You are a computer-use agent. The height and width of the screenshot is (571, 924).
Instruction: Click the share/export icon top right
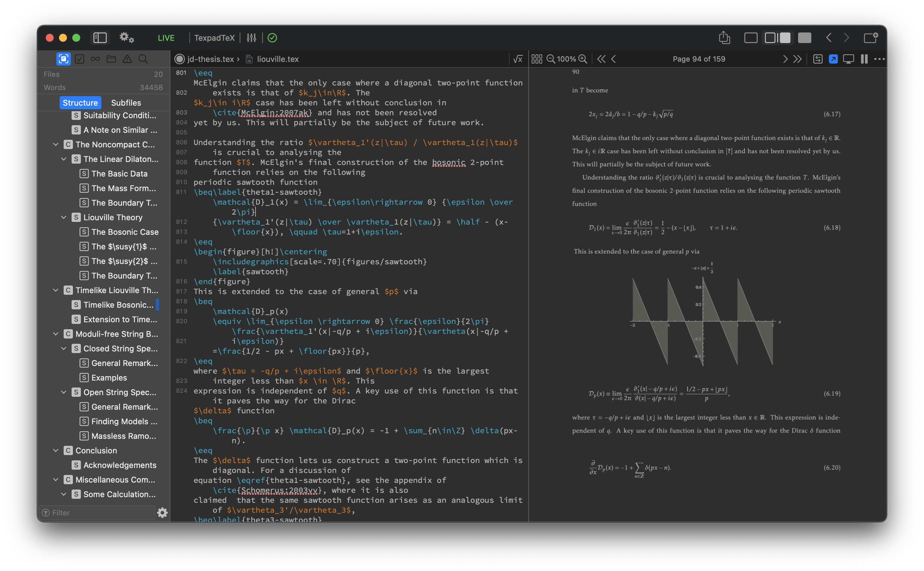[723, 37]
